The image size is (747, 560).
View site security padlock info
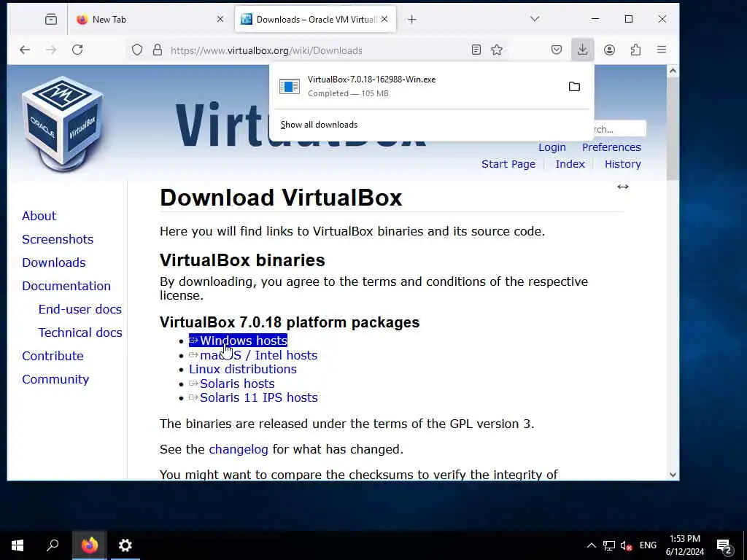[x=158, y=50]
